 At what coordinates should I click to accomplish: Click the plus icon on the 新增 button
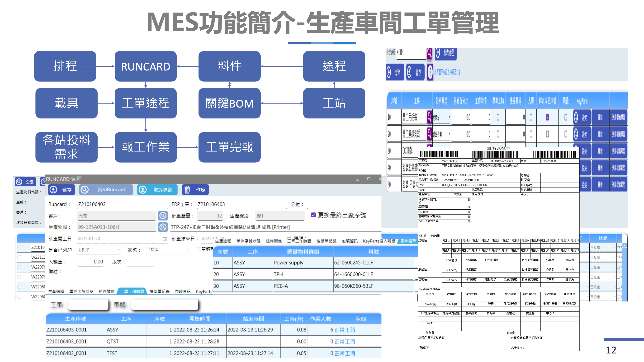coord(389,72)
